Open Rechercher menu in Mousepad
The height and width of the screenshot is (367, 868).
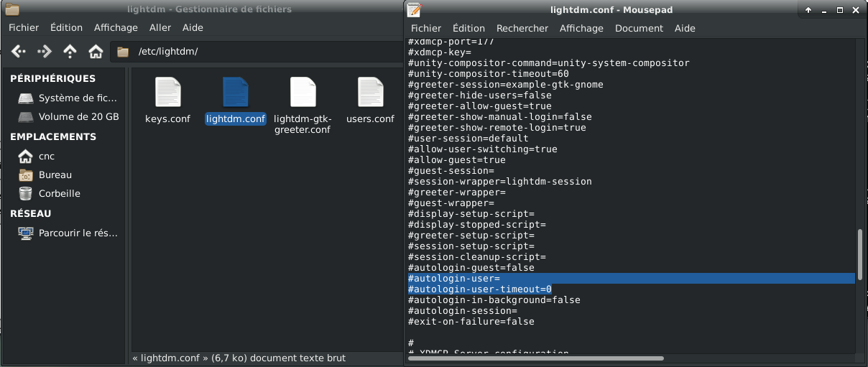tap(522, 28)
